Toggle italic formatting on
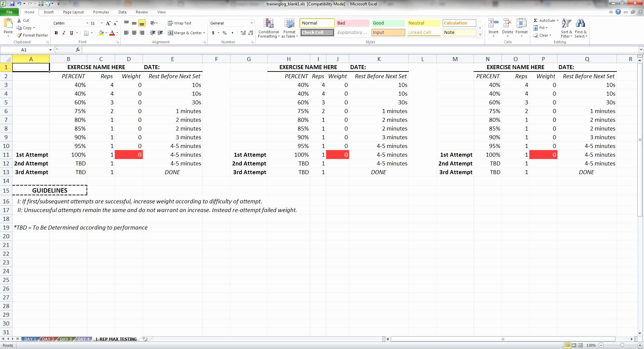This screenshot has width=644, height=349. pyautogui.click(x=63, y=33)
